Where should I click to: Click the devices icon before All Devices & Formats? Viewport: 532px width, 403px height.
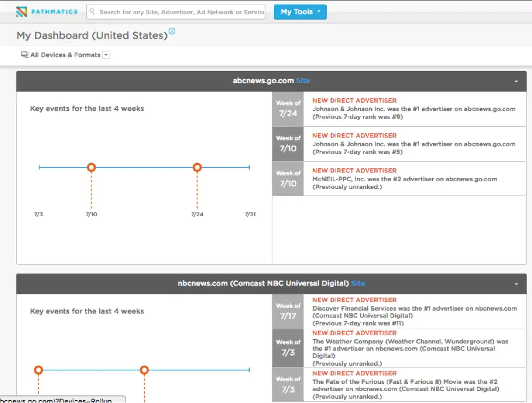tap(23, 55)
